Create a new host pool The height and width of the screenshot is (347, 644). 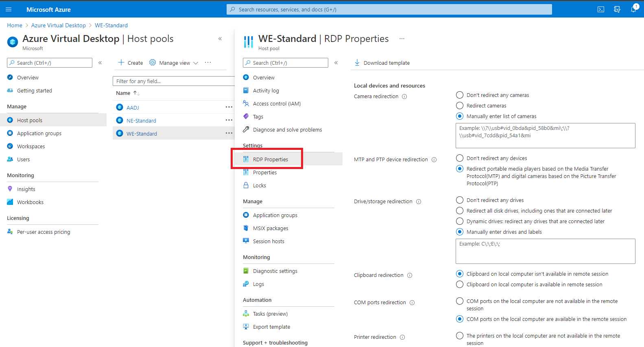pos(130,62)
